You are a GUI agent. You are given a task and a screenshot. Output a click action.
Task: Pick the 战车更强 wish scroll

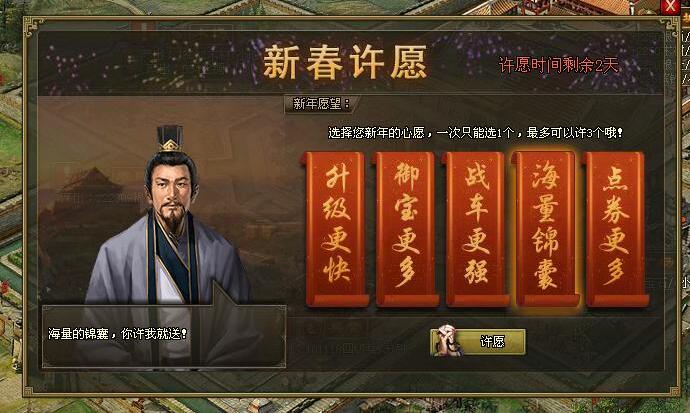click(x=476, y=229)
